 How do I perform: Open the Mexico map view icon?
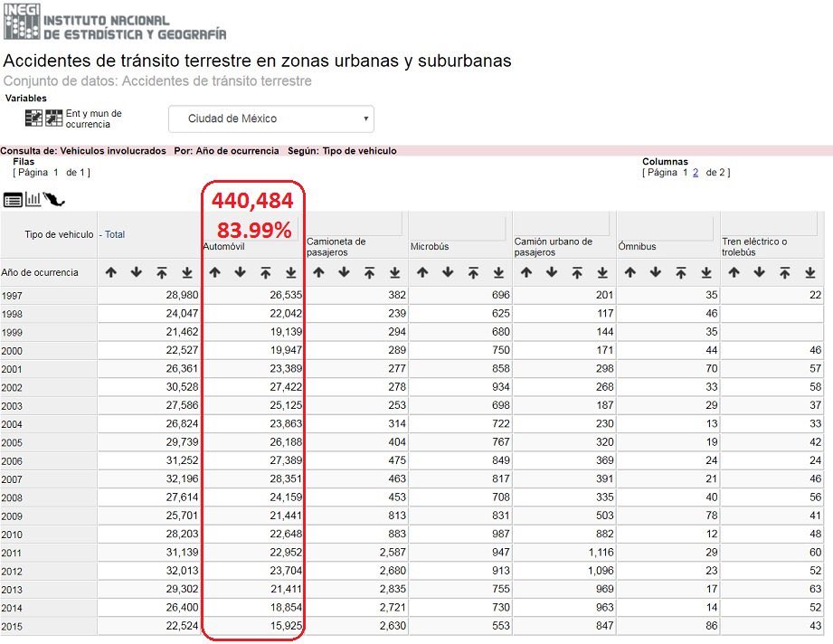(53, 199)
